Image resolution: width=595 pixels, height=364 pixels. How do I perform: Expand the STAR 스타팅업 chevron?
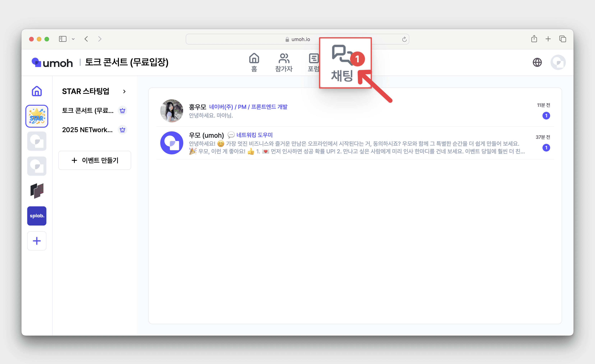tap(124, 91)
